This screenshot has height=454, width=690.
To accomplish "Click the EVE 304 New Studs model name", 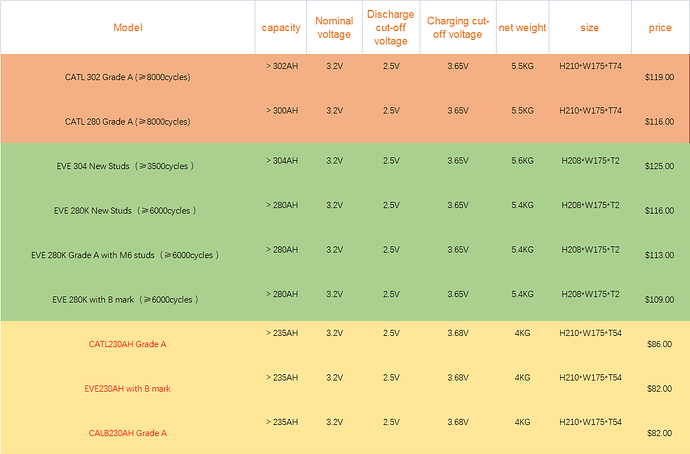I will click(125, 166).
